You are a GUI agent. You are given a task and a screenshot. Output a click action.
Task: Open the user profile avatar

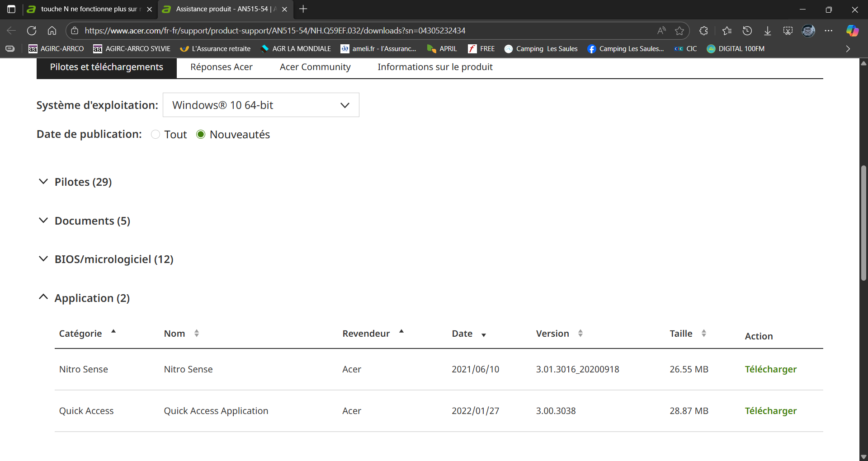(x=808, y=31)
